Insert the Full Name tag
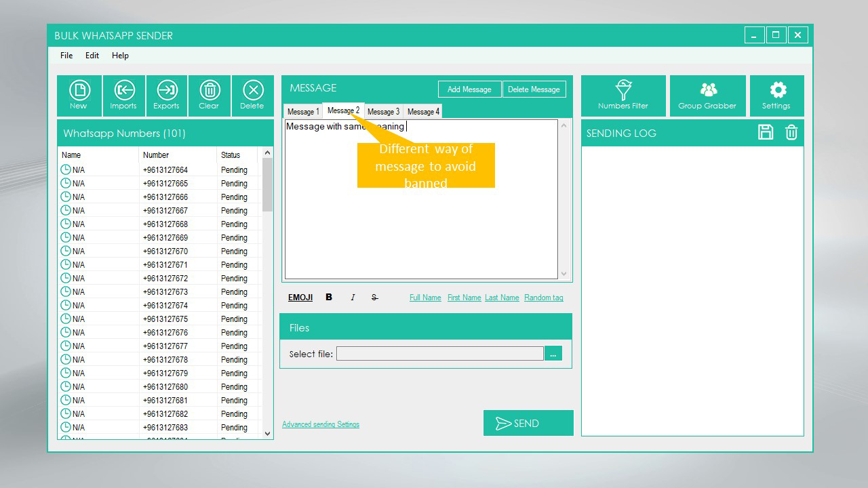 pos(425,298)
